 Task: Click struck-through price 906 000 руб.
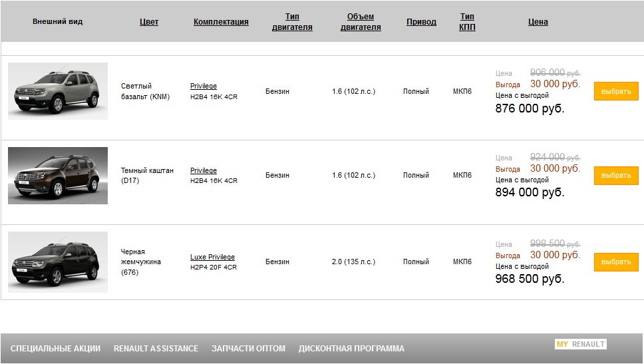[x=556, y=73]
